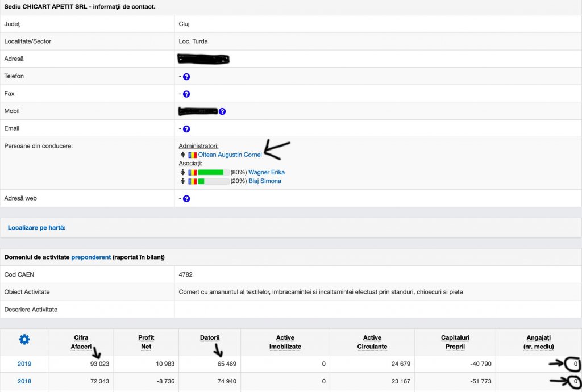
Task: Click the person icon on the Wagner Erika line
Action: [182, 172]
